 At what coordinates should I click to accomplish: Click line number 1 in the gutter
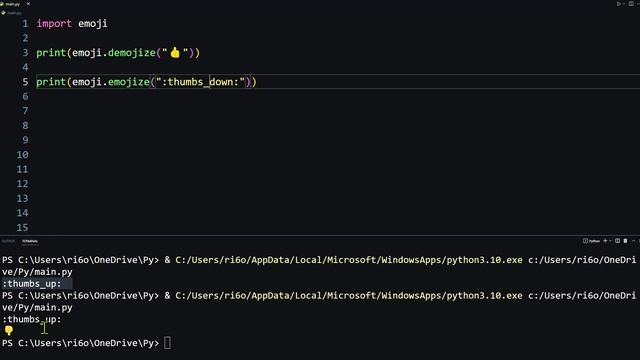[25, 24]
